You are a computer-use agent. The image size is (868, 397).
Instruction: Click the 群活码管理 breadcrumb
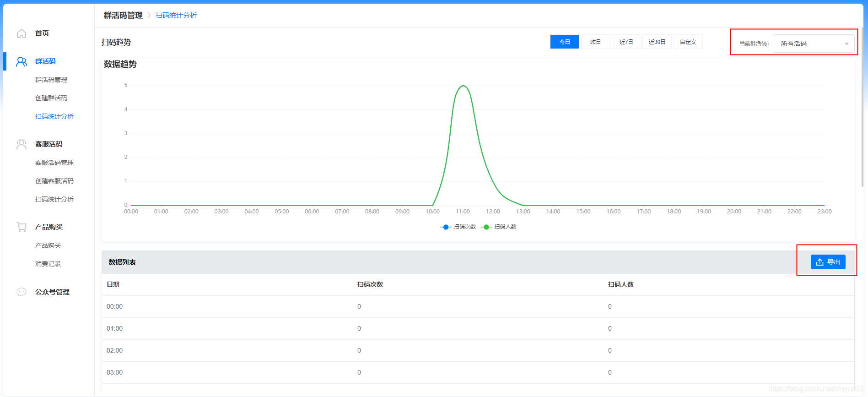pos(123,16)
